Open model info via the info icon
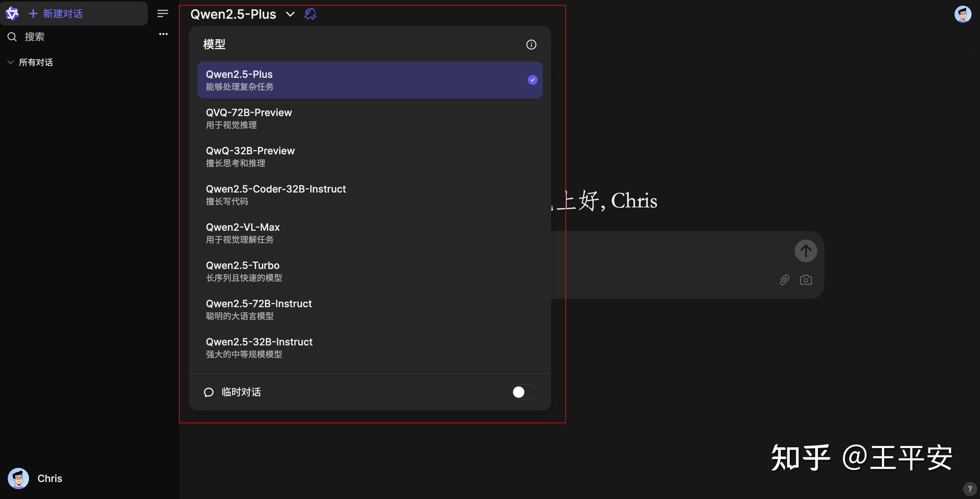Image resolution: width=980 pixels, height=499 pixels. (x=531, y=45)
